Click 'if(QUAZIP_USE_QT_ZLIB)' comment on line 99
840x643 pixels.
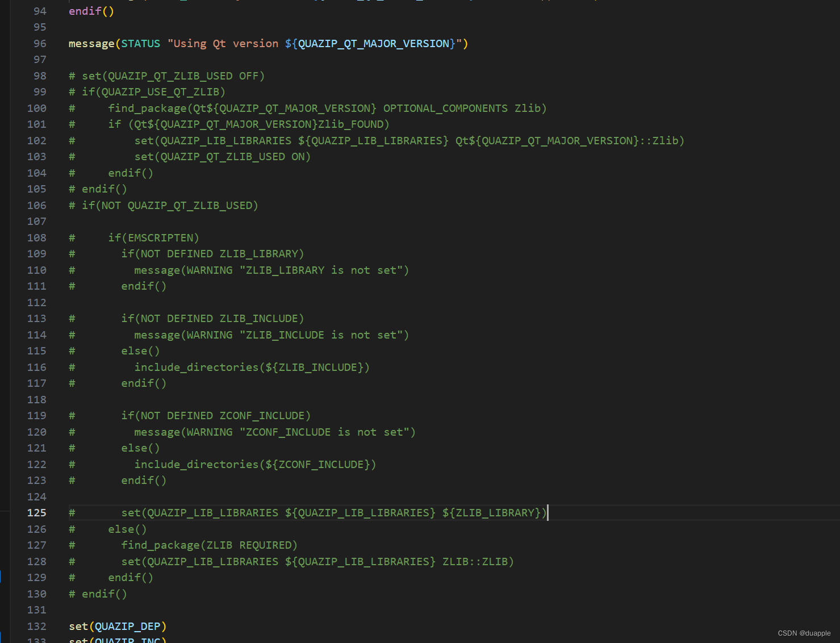[x=153, y=92]
